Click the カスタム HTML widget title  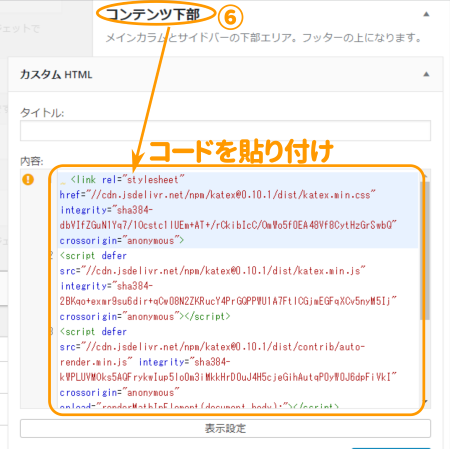click(x=56, y=74)
